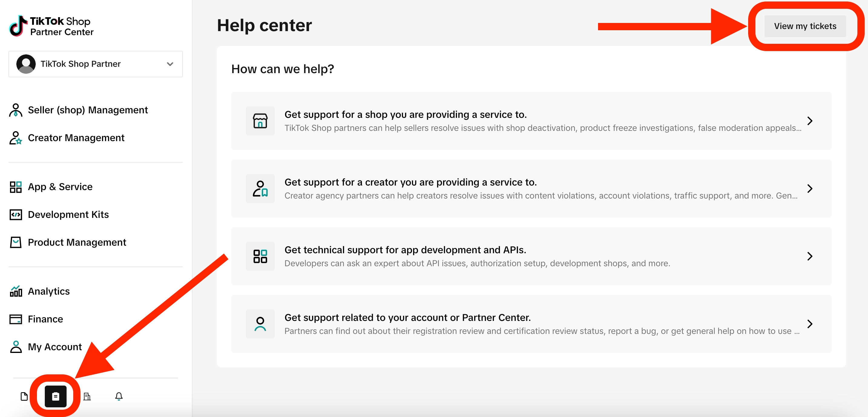Click the app development grid icon
This screenshot has height=417, width=868.
point(260,256)
